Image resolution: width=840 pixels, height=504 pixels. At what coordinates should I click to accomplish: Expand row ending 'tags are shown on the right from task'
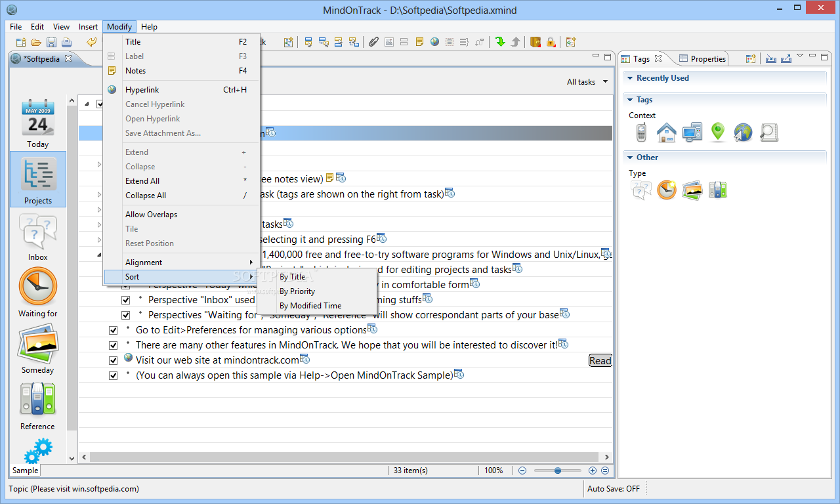100,194
